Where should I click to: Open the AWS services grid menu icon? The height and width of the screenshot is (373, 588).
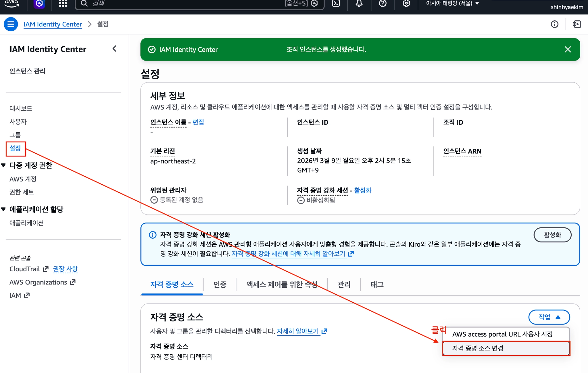[63, 3]
